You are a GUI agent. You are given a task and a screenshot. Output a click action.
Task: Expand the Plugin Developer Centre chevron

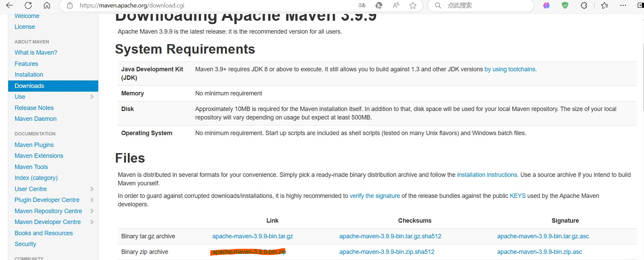pyautogui.click(x=92, y=200)
